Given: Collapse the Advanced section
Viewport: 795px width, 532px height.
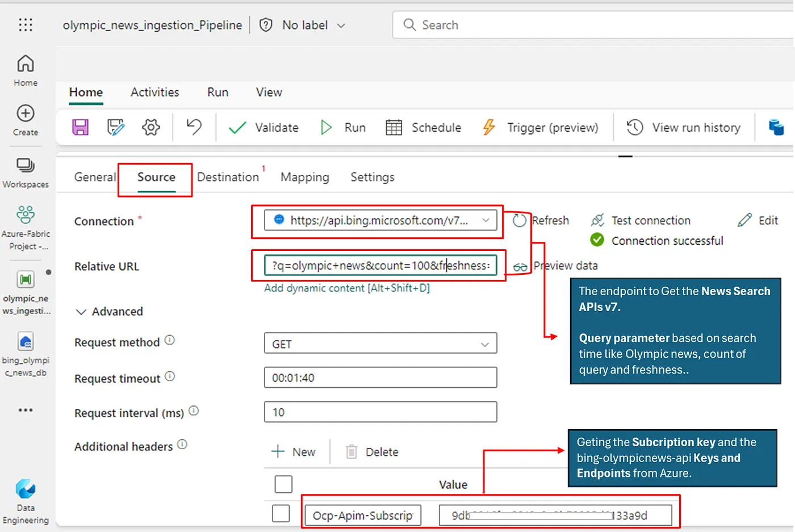Looking at the screenshot, I should [109, 312].
